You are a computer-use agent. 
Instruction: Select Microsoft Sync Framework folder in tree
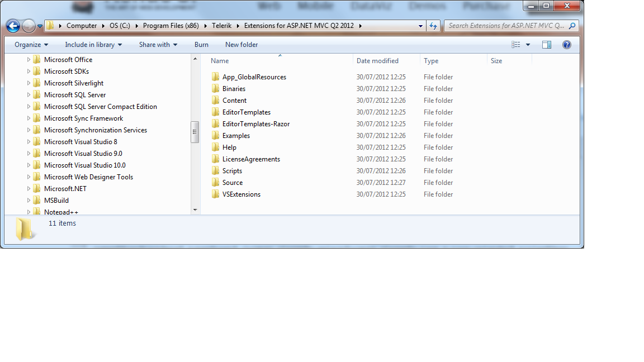pyautogui.click(x=83, y=118)
